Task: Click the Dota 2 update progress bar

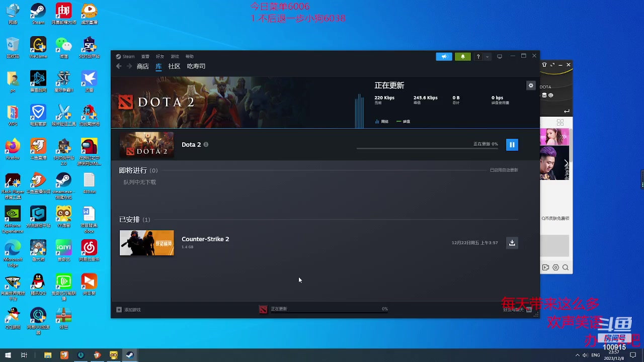Action: (x=427, y=149)
